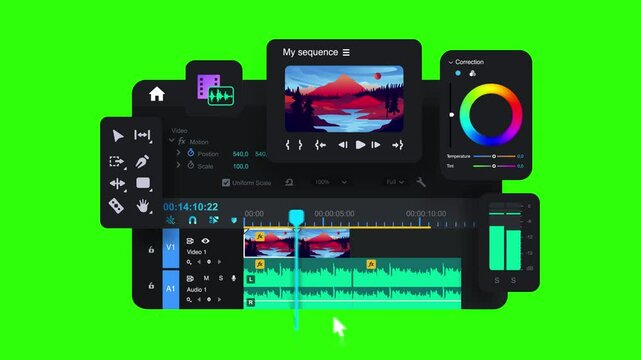641x360 pixels.
Task: Collapse the Motion effect chevron
Action: click(x=172, y=140)
